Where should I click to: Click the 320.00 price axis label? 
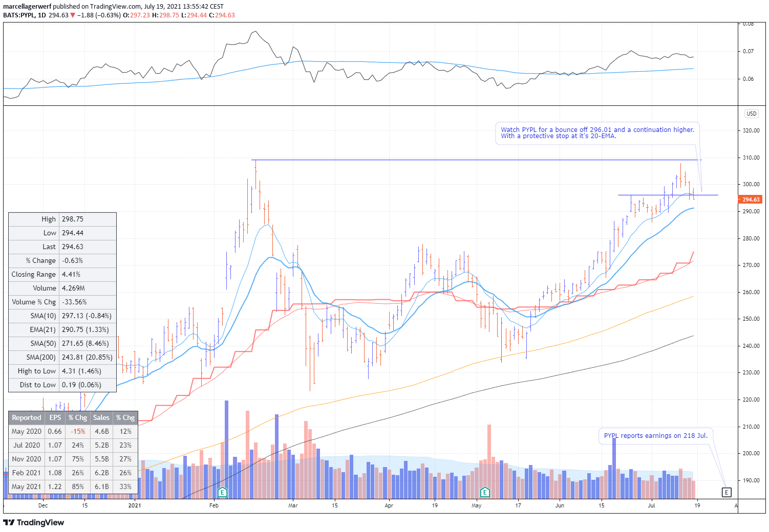[751, 130]
